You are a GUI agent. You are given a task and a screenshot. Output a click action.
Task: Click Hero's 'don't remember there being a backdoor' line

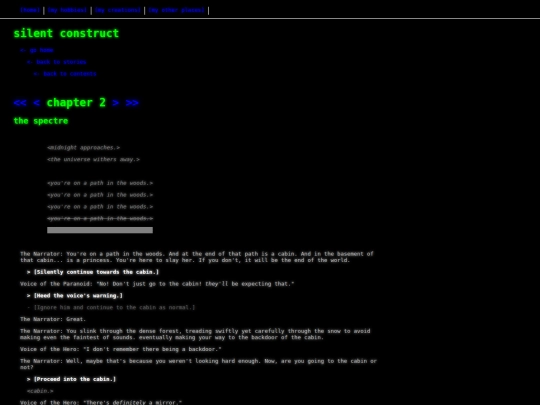click(x=121, y=349)
